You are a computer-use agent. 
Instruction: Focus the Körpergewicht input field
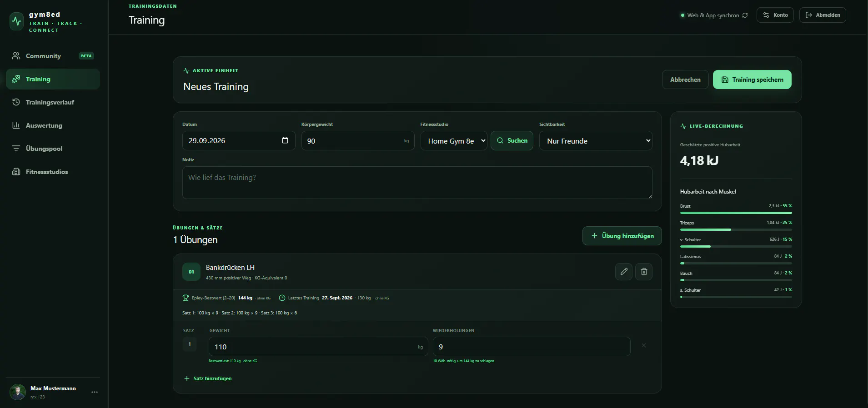[358, 141]
